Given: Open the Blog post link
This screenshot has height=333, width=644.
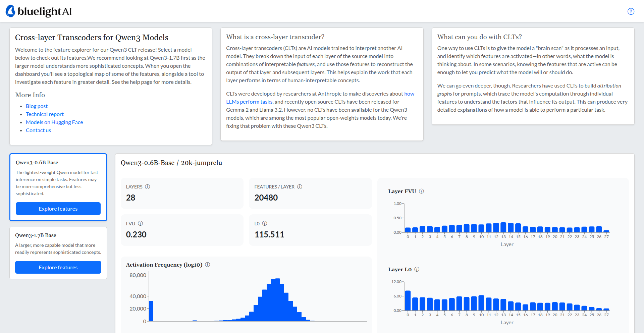Looking at the screenshot, I should point(37,106).
